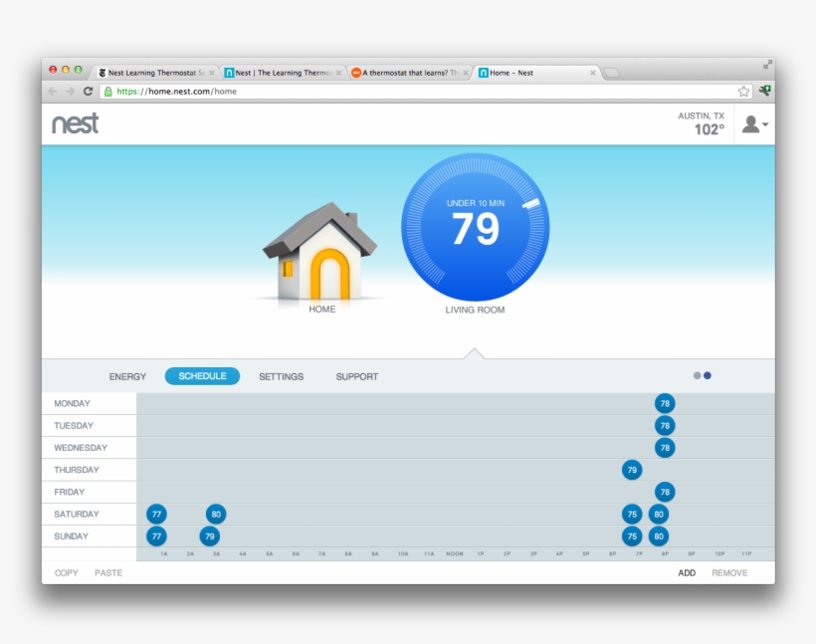Select Saturday's 75 setpoint
The height and width of the screenshot is (644, 816).
[632, 515]
